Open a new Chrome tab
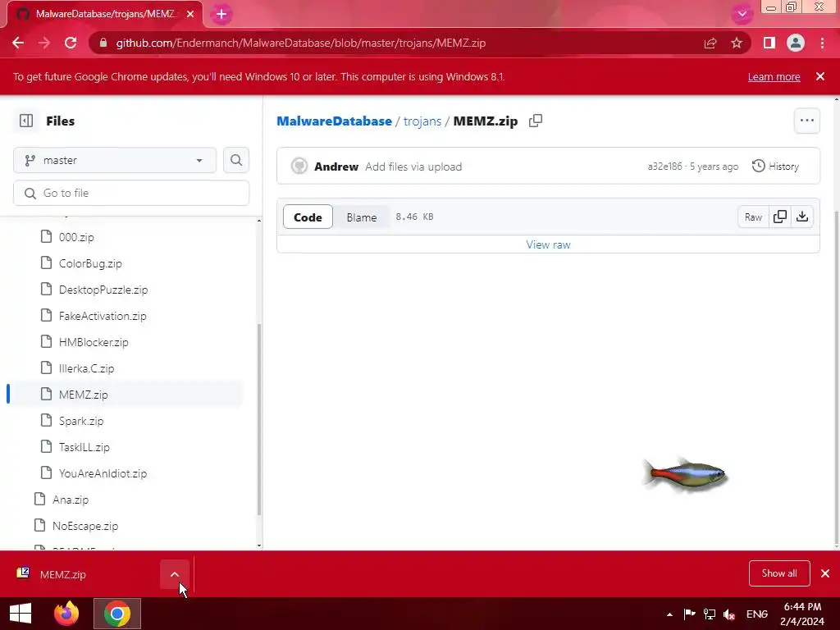The width and height of the screenshot is (840, 630). tap(221, 15)
